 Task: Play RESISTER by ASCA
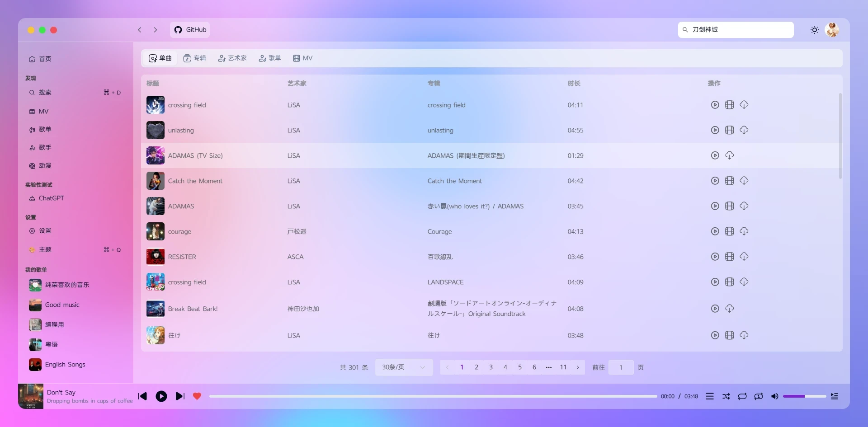point(715,257)
